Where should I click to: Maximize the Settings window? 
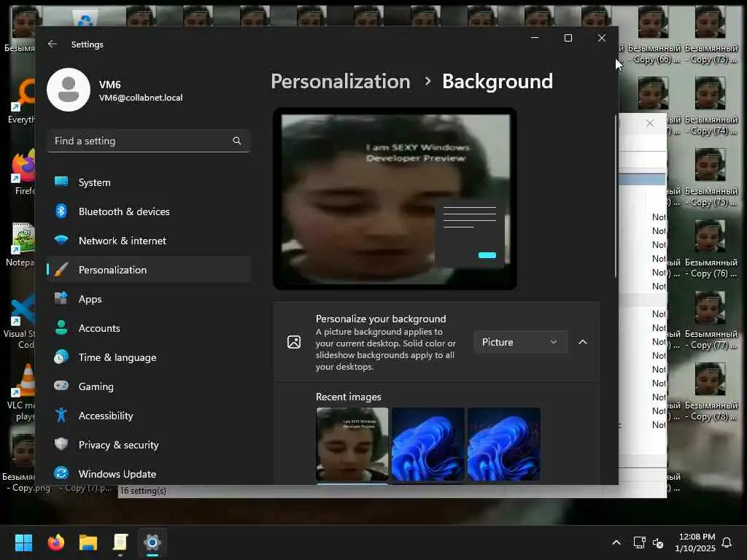coord(568,38)
